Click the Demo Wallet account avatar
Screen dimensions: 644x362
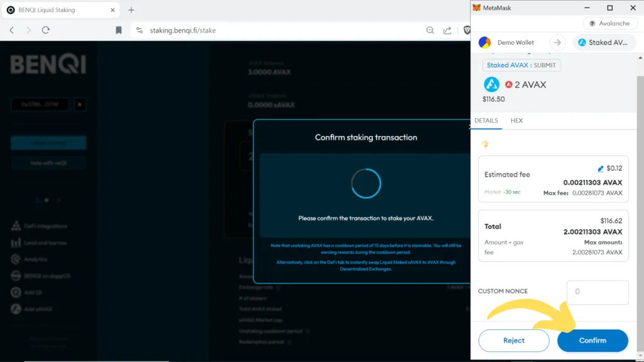[x=485, y=43]
